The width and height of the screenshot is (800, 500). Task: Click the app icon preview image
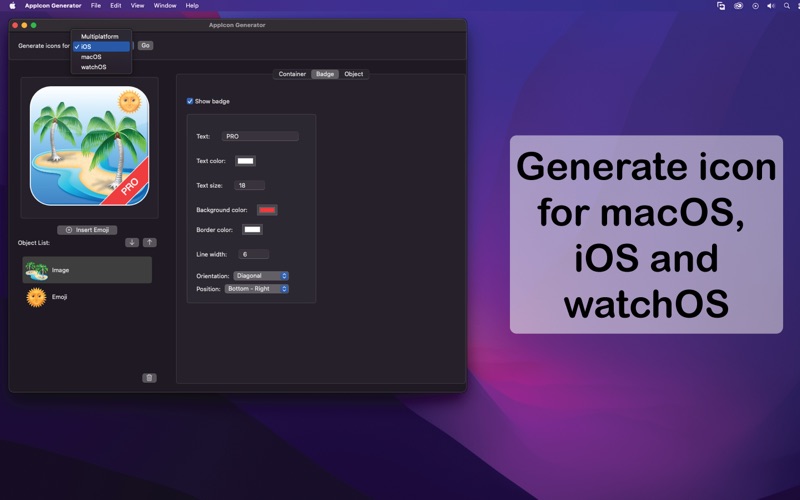[89, 146]
